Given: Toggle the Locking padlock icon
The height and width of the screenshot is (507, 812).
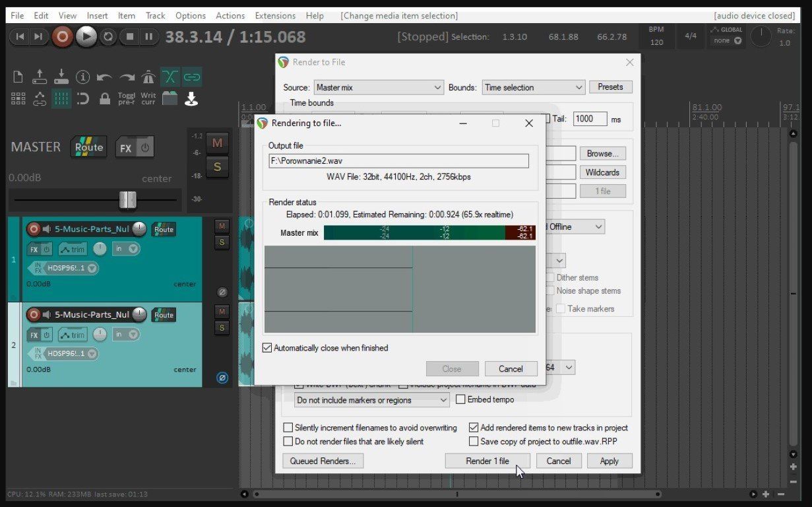Looking at the screenshot, I should click(x=104, y=99).
